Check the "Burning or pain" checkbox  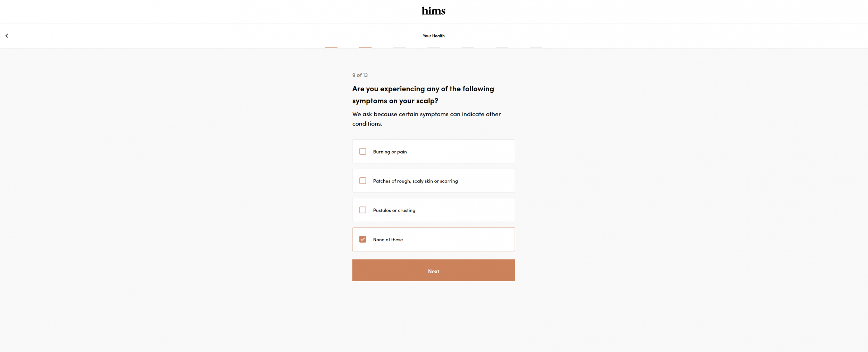(362, 152)
